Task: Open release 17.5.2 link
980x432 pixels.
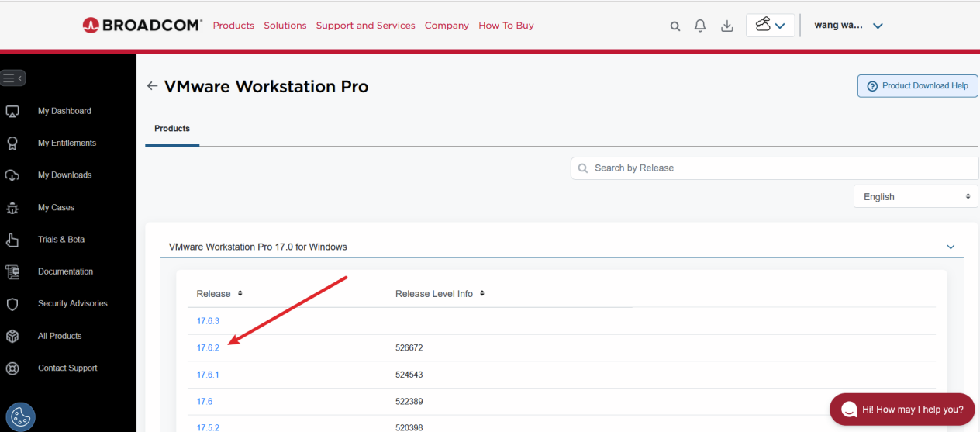Action: tap(208, 427)
